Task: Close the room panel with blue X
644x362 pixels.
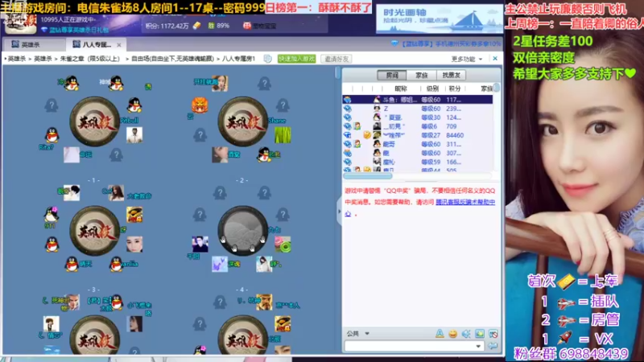Action: point(495,59)
